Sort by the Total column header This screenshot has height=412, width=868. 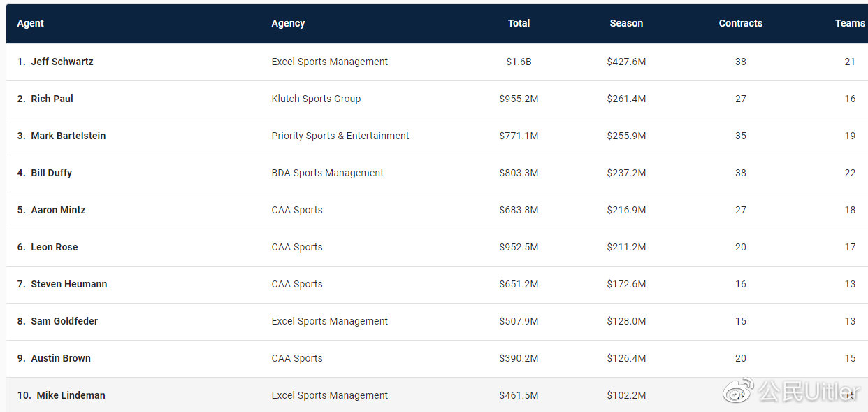(519, 23)
